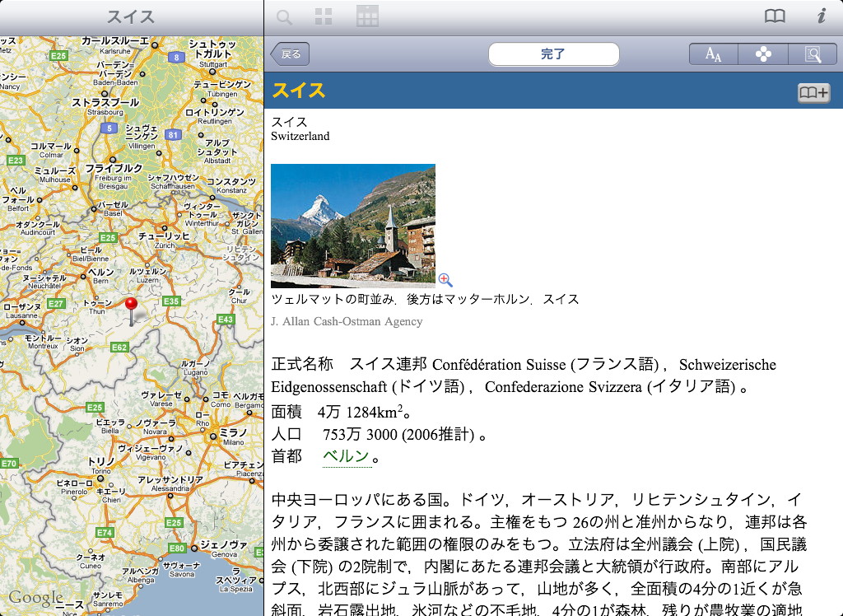Tap the Zermatt Matterhorn photo
Image resolution: width=843 pixels, height=616 pixels.
352,225
